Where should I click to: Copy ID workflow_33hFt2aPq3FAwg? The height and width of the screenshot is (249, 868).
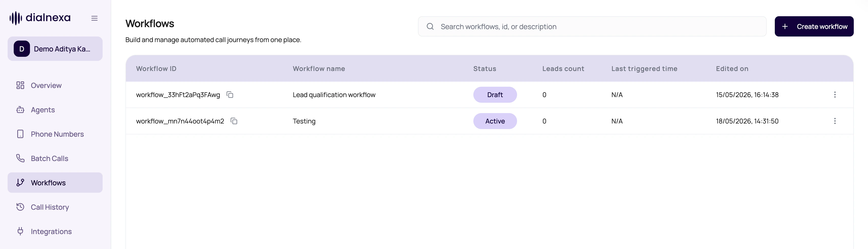click(230, 95)
